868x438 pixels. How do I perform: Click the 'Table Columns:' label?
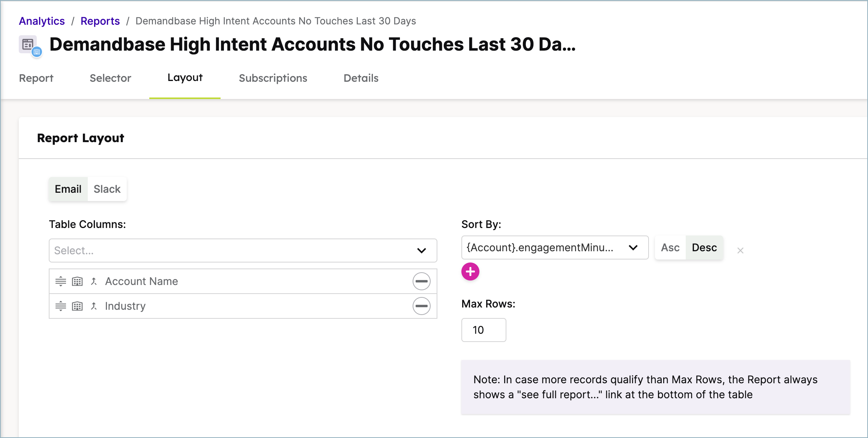coord(87,224)
